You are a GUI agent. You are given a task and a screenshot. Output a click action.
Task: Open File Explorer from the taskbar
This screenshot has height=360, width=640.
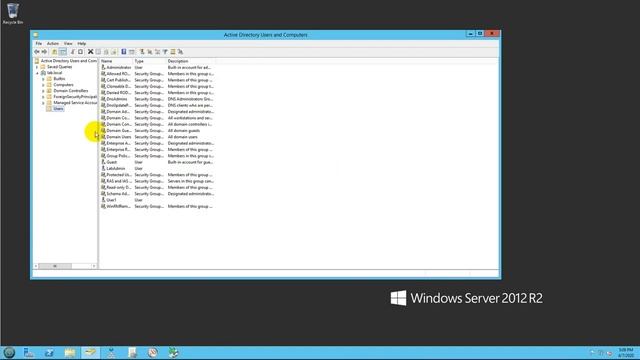click(x=70, y=353)
